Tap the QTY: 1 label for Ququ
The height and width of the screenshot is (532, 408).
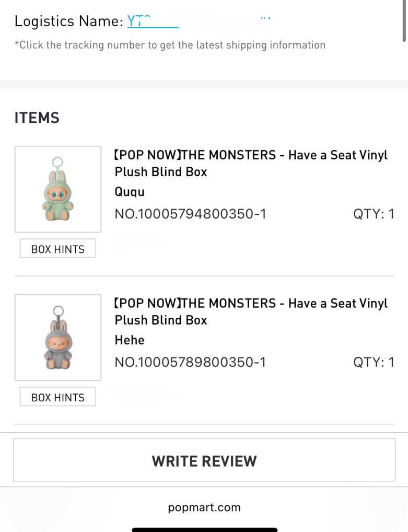[374, 214]
